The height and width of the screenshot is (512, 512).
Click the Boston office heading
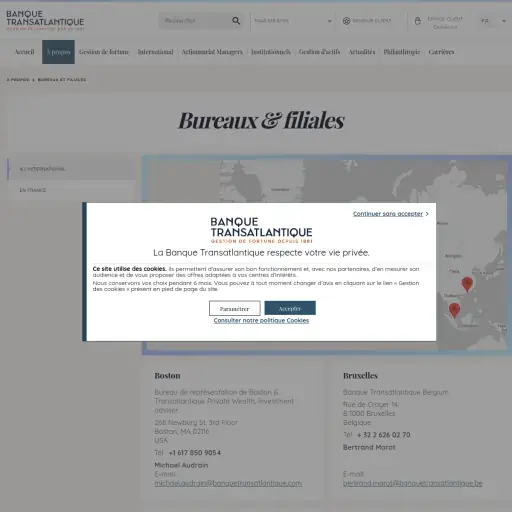tap(167, 376)
